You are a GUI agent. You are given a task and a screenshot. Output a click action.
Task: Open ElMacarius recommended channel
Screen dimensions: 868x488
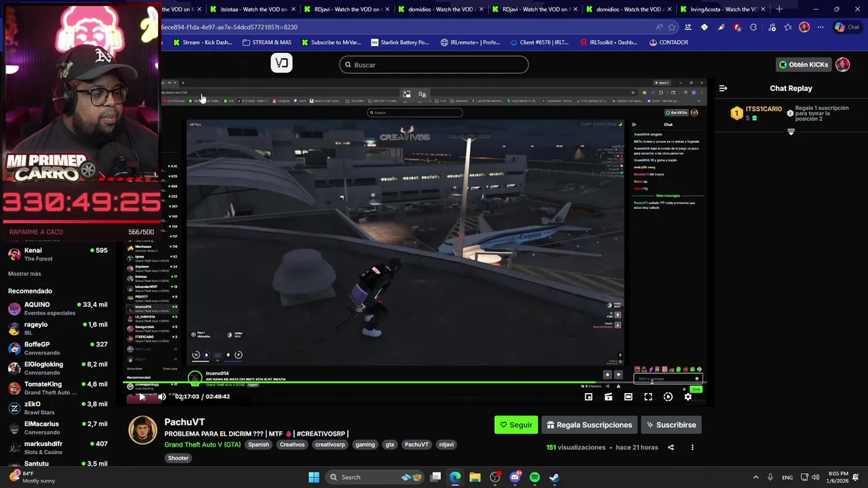click(58, 428)
